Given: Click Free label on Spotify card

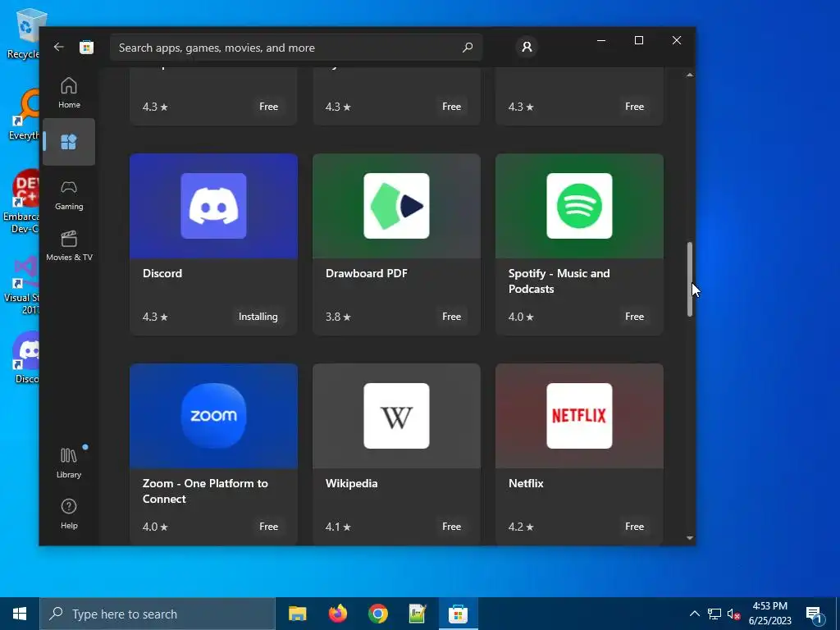Looking at the screenshot, I should [634, 317].
